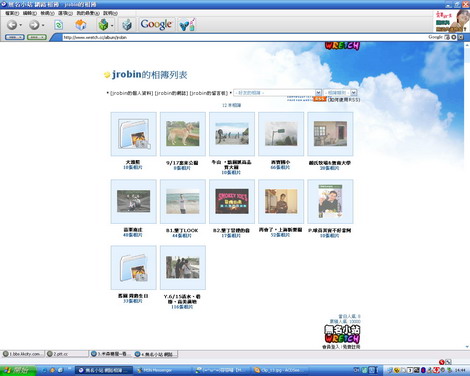Image resolution: width=470 pixels, height=376 pixels.
Task: Open the fifth menu bar item
Action: 88,13
